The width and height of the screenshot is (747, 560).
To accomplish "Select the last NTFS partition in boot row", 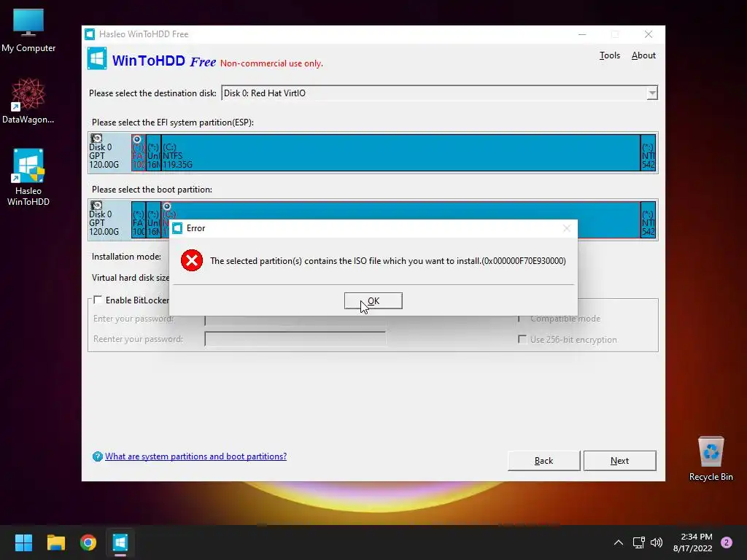I will coord(649,219).
